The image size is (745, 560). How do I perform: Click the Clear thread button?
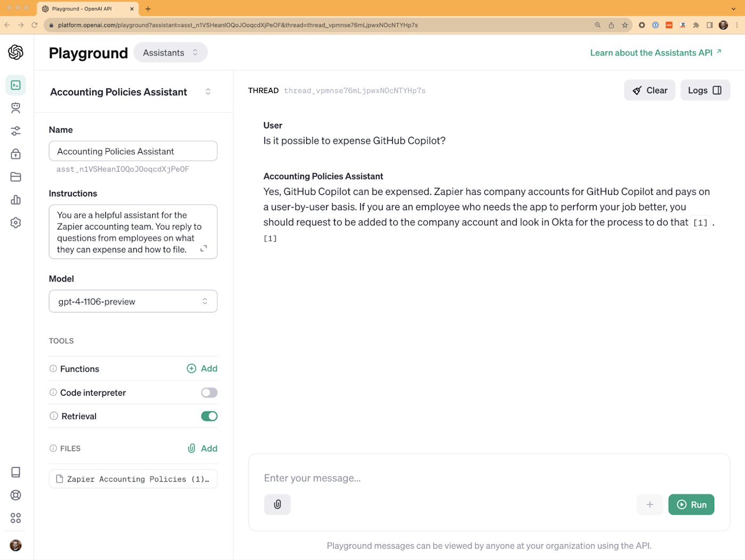click(x=650, y=90)
